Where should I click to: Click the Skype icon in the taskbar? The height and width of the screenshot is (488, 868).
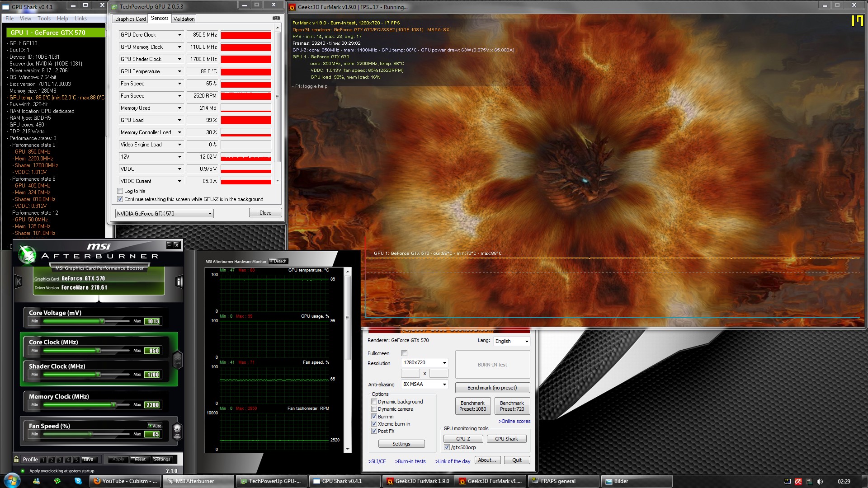click(x=78, y=481)
